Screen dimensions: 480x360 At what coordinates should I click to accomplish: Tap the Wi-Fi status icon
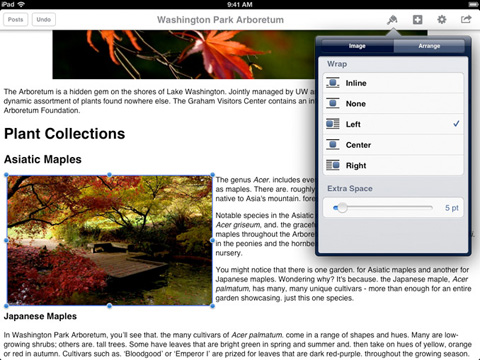(21, 4)
